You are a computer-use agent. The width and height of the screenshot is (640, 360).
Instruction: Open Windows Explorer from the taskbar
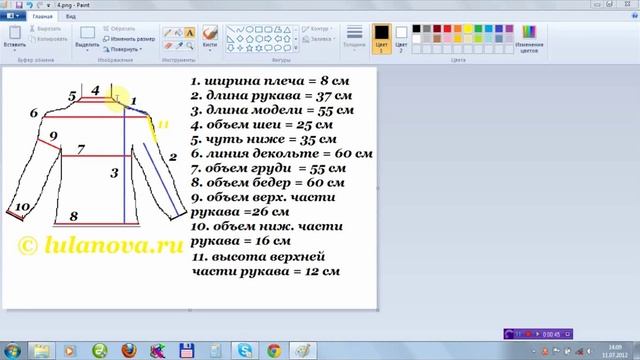tap(41, 350)
